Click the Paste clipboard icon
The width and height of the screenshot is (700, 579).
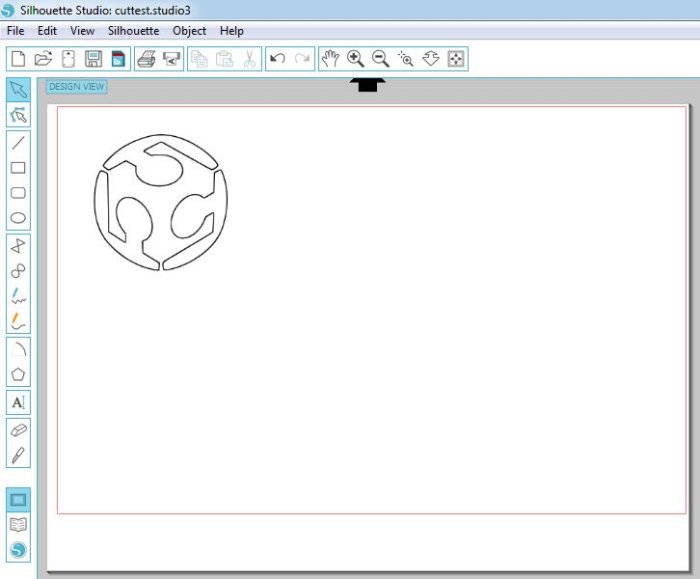[225, 58]
